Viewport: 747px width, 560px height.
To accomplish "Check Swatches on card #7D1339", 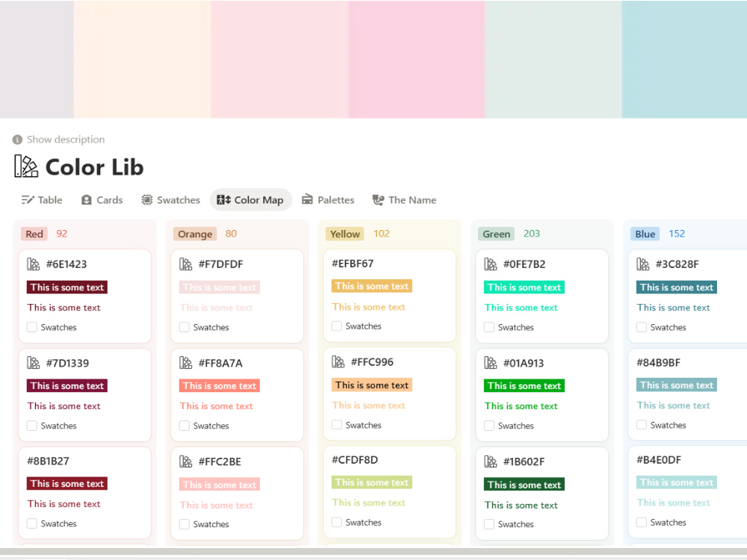I will [32, 426].
